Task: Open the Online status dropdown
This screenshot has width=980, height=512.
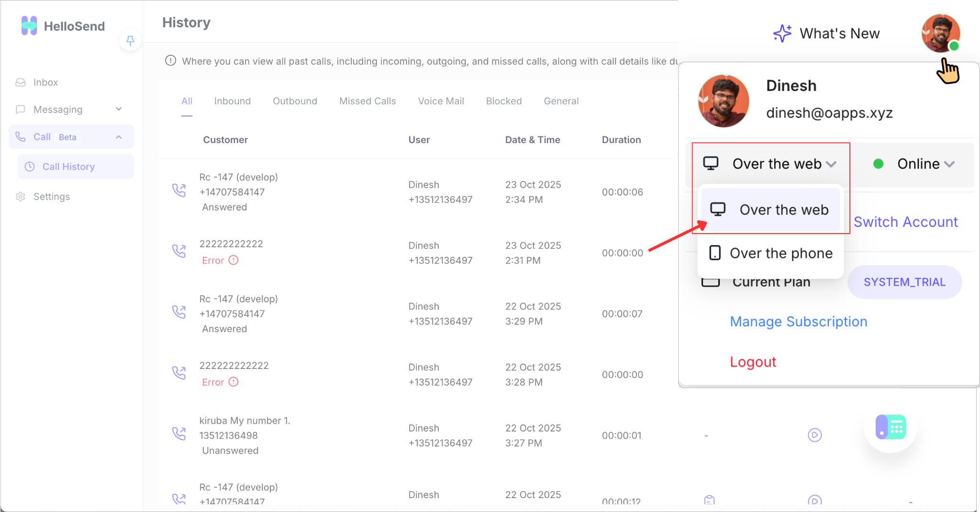Action: pyautogui.click(x=914, y=164)
